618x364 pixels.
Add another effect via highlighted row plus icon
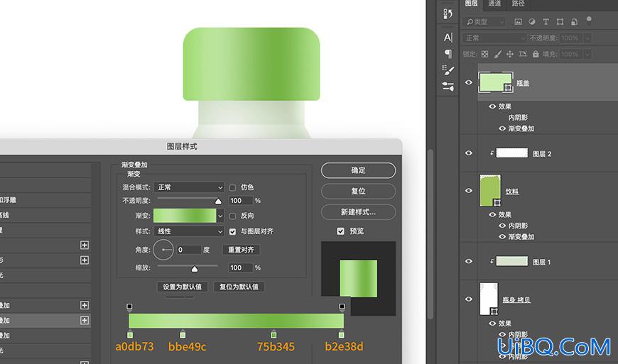(x=85, y=320)
